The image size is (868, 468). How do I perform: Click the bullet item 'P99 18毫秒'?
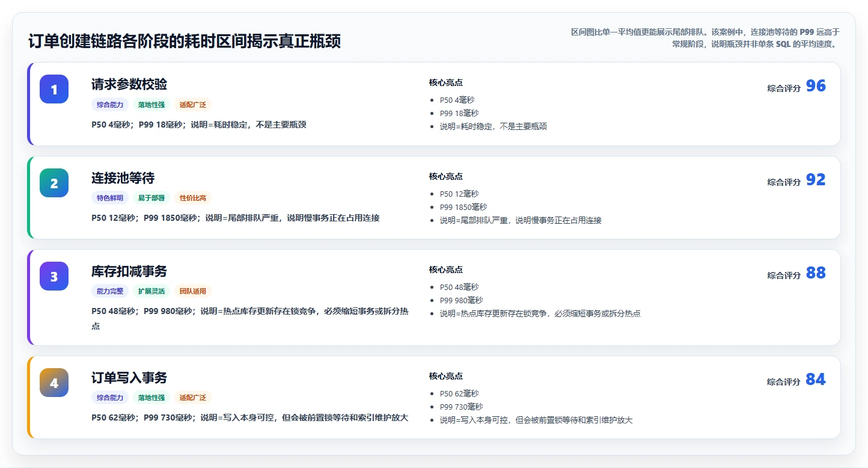tap(459, 113)
